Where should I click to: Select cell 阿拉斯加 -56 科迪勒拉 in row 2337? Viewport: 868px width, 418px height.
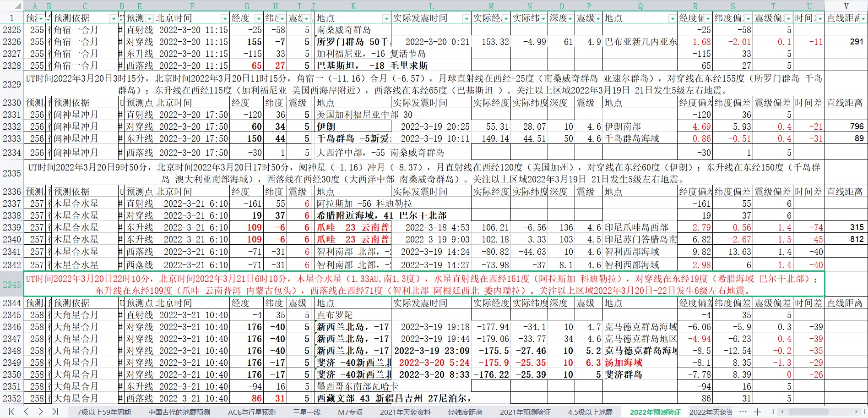[x=353, y=203]
